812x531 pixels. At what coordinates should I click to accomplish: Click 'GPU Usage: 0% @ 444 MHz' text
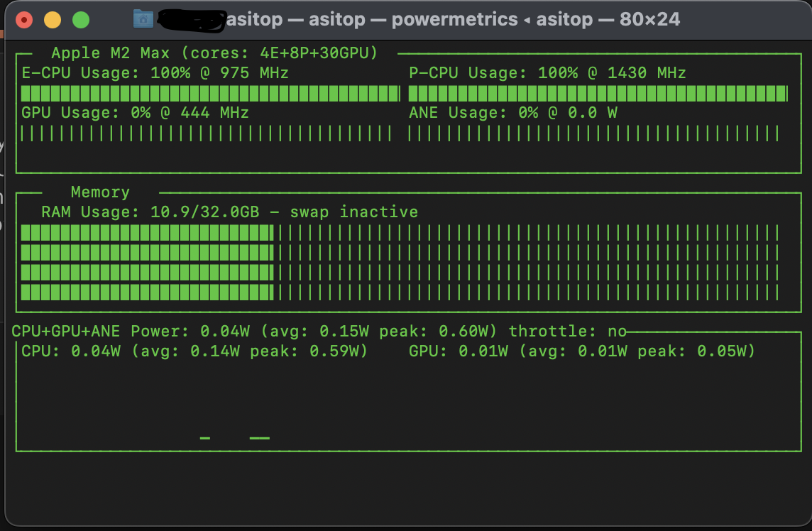pyautogui.click(x=135, y=113)
